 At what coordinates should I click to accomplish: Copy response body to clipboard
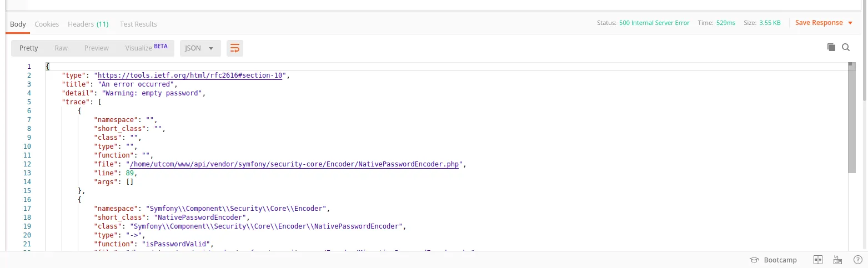pos(831,48)
